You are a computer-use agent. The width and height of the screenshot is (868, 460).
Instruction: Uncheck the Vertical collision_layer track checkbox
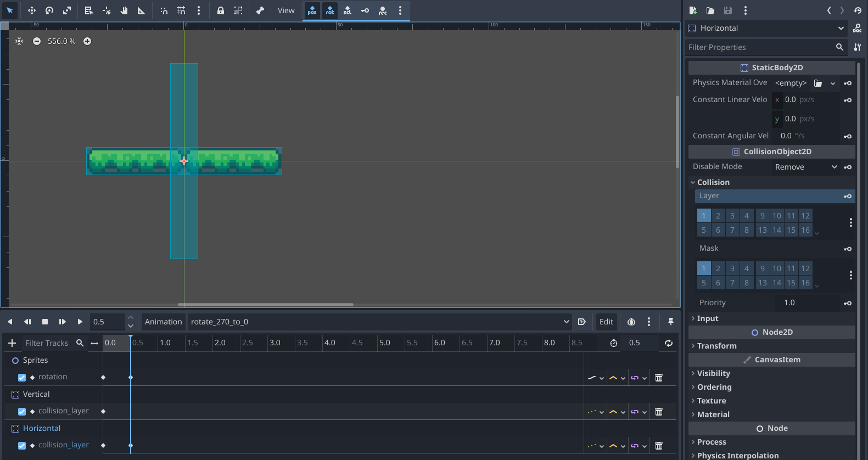coord(22,412)
